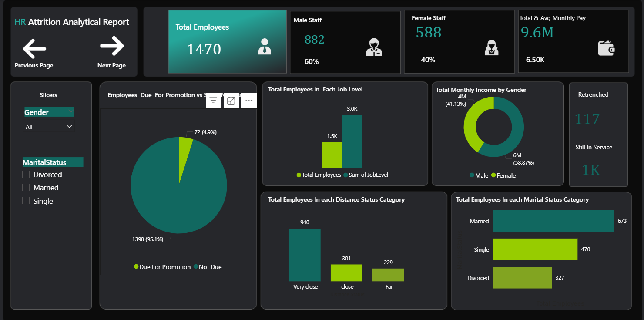Select the close bar (301)
Image resolution: width=644 pixels, height=320 pixels.
(346, 273)
